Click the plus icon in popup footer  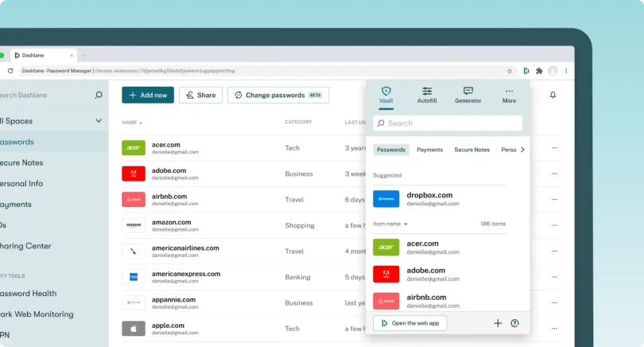[498, 323]
